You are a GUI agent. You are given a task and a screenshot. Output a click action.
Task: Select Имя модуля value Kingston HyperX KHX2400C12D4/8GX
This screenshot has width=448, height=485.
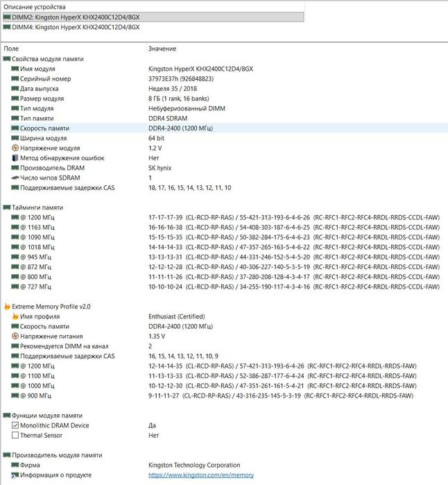pos(200,69)
